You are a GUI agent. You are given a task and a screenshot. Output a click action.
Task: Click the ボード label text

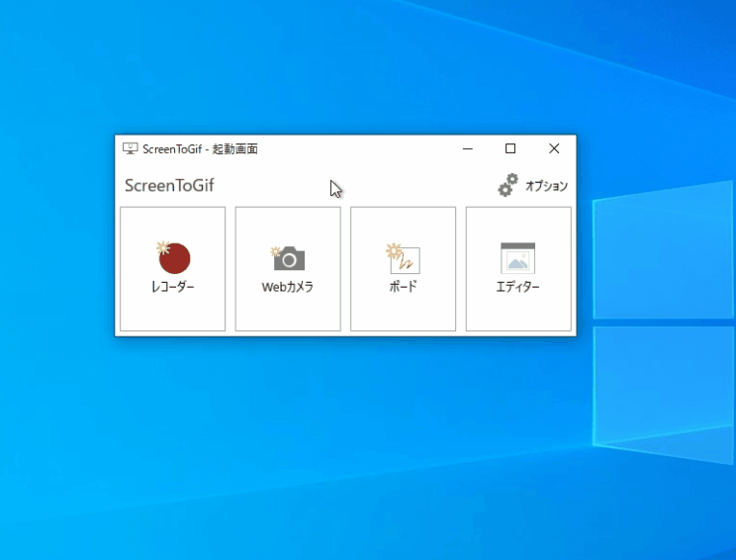point(404,287)
